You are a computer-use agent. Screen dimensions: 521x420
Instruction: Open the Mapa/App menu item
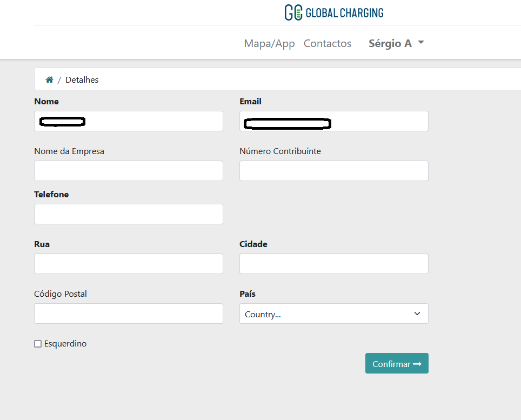tap(269, 43)
